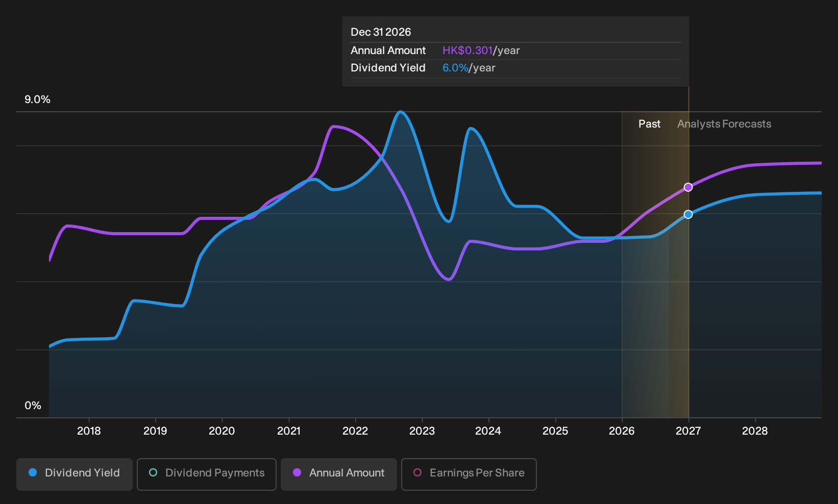
Task: Toggle the Annual Amount legend button
Action: 339,474
